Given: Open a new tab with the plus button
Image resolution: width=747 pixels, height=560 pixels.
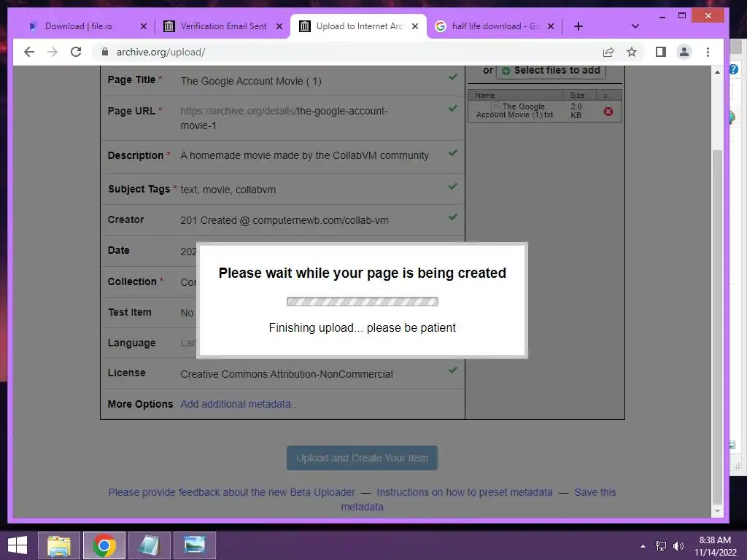Looking at the screenshot, I should click(578, 26).
